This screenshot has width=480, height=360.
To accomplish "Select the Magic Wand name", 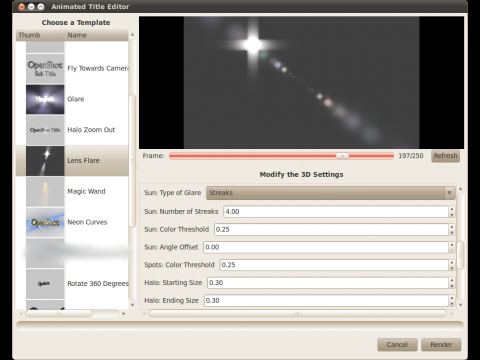I will point(86,191).
